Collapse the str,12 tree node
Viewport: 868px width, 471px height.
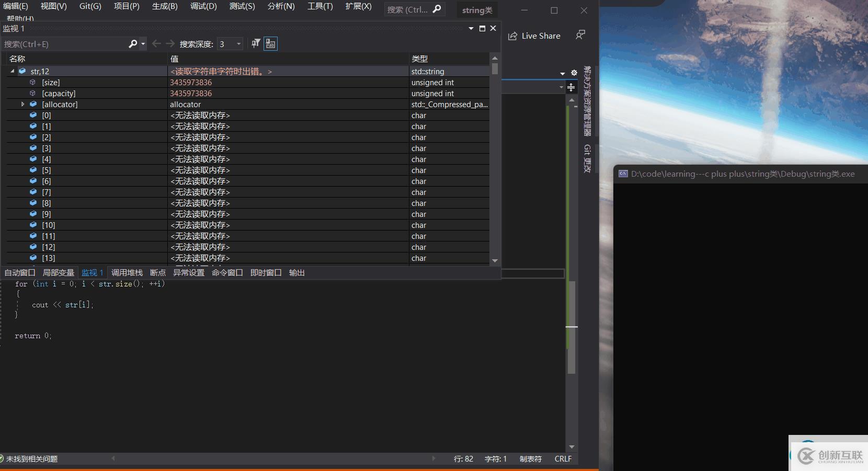[x=13, y=72]
